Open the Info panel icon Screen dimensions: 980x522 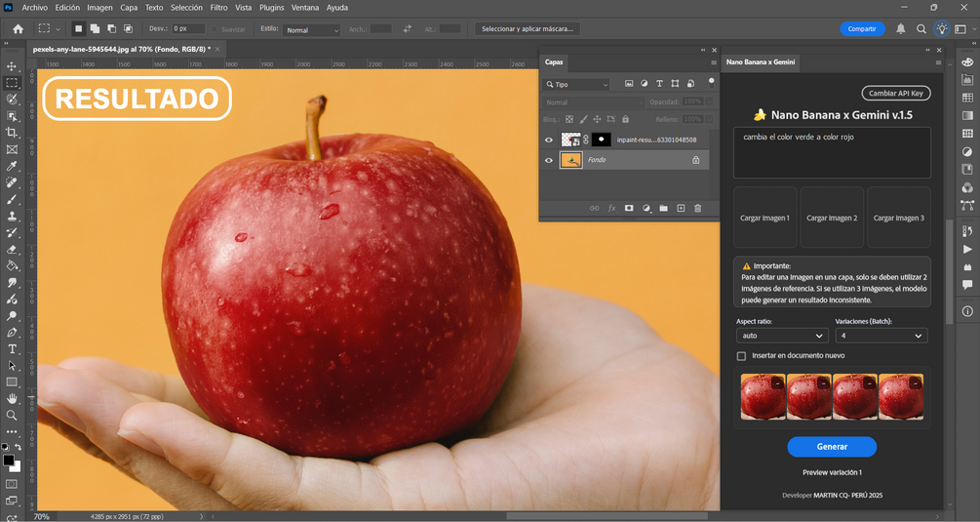[x=967, y=311]
